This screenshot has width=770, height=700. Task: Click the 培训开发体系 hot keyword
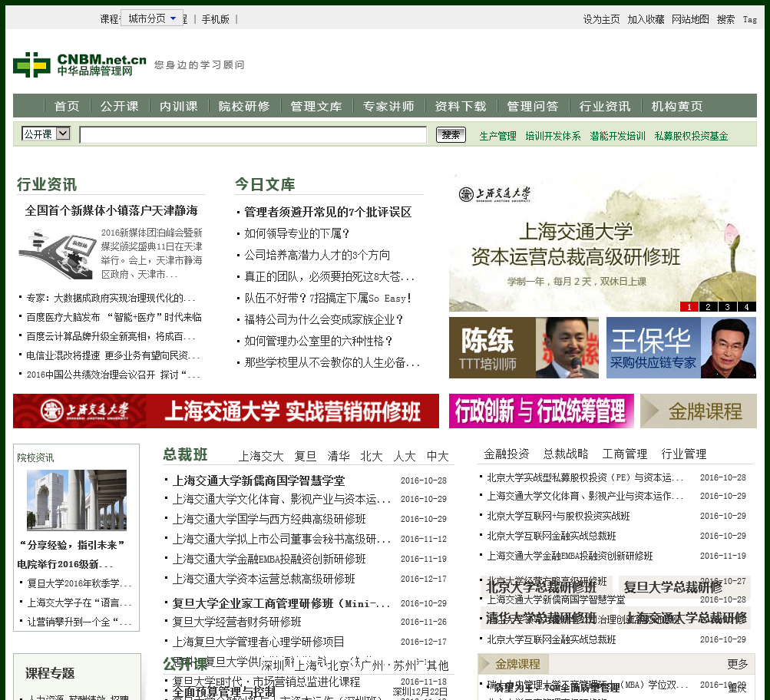pyautogui.click(x=553, y=136)
